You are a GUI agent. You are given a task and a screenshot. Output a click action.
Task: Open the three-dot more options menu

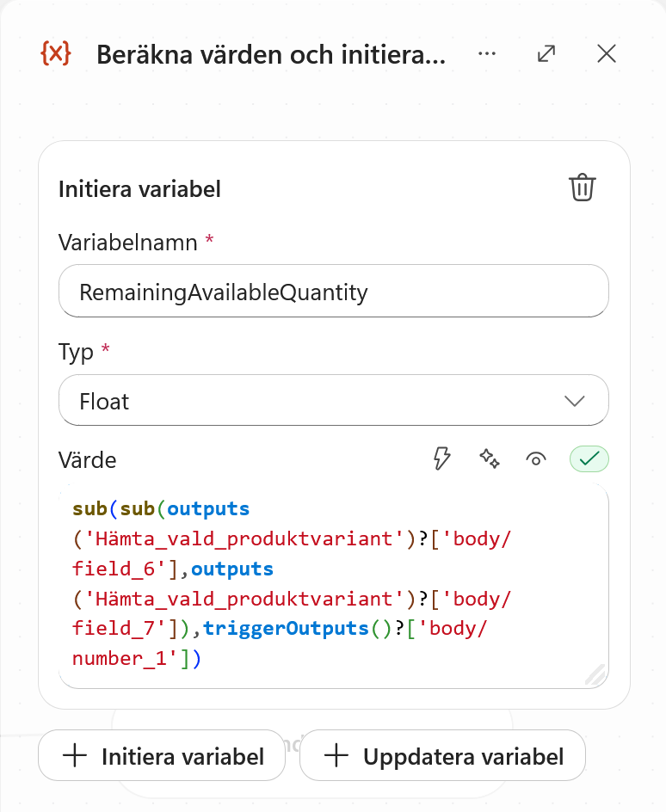point(487,53)
